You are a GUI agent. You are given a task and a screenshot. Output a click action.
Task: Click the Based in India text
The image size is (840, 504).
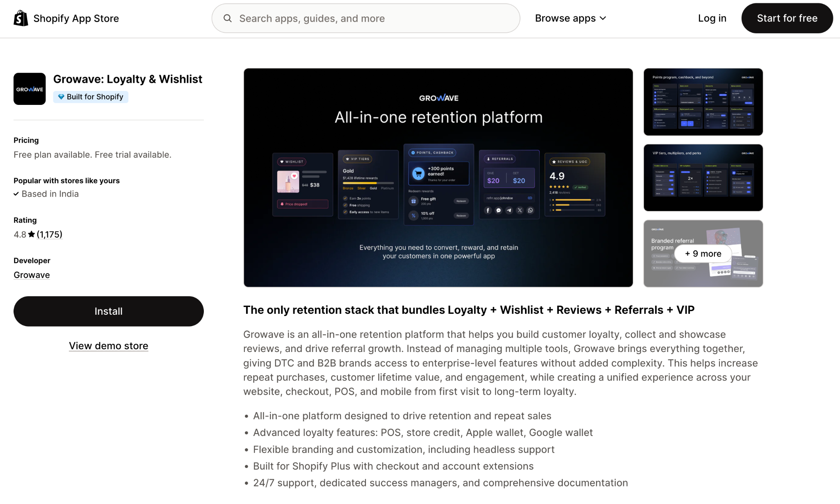tap(50, 194)
